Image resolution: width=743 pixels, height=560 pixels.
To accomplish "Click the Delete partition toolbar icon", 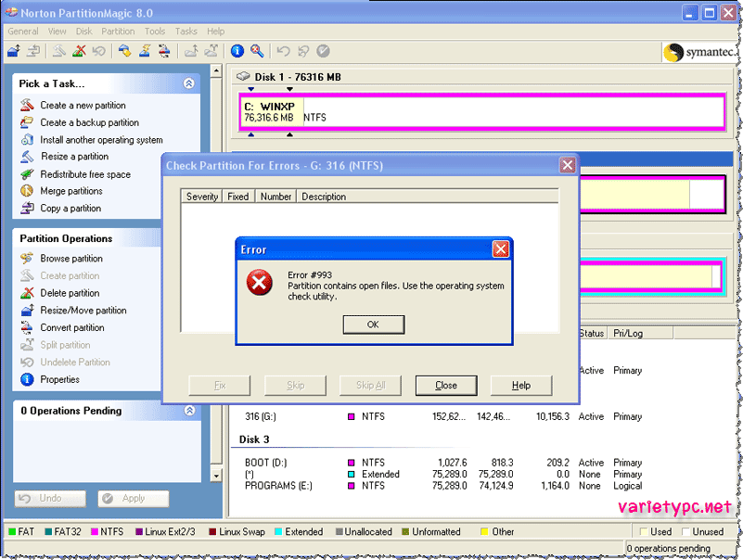I will 79,51.
